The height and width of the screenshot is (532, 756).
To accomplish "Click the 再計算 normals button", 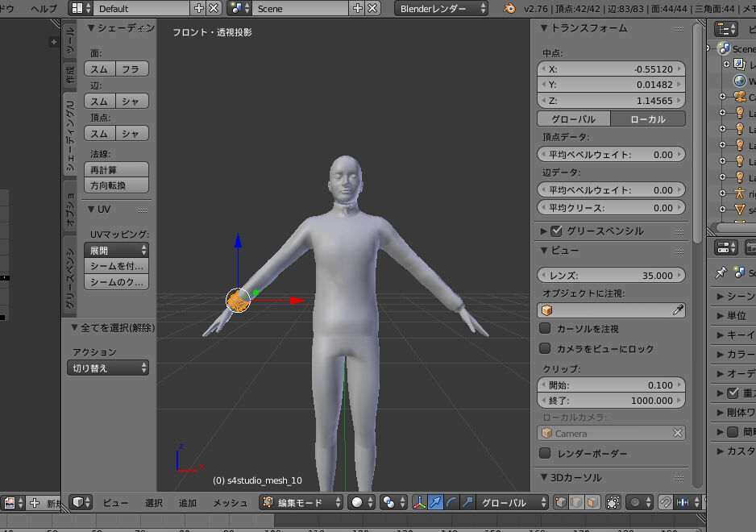I will pyautogui.click(x=116, y=170).
